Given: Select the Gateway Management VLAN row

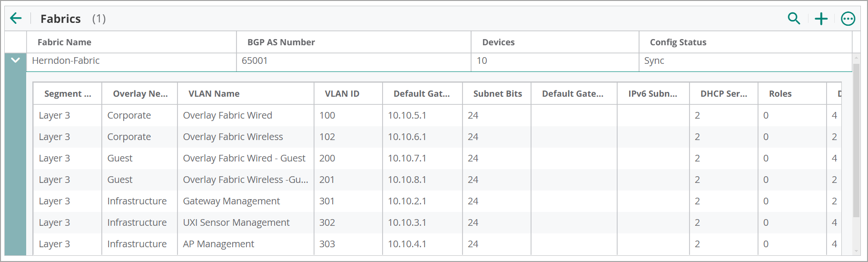Looking at the screenshot, I should click(437, 201).
